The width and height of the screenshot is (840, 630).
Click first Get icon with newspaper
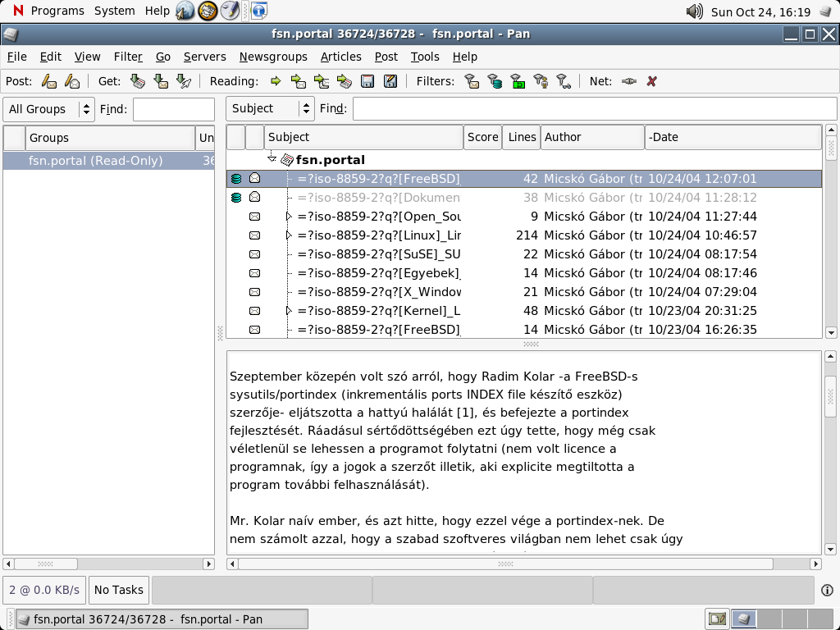[138, 81]
